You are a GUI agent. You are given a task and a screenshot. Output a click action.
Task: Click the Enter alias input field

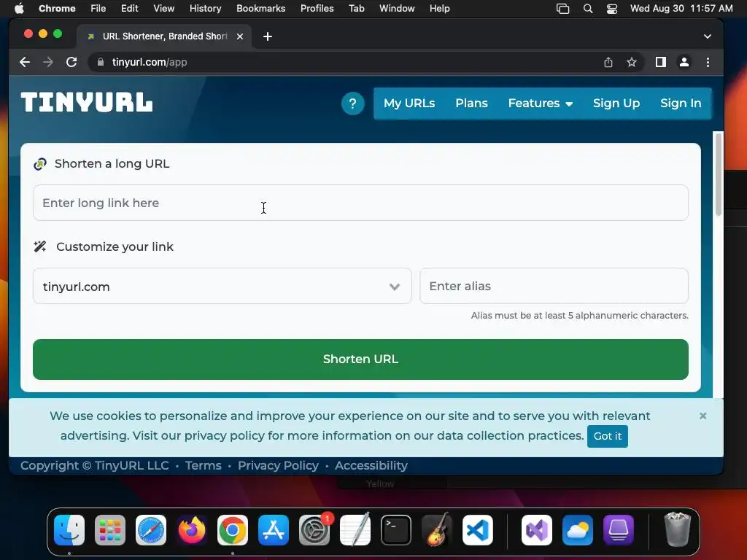pyautogui.click(x=554, y=286)
